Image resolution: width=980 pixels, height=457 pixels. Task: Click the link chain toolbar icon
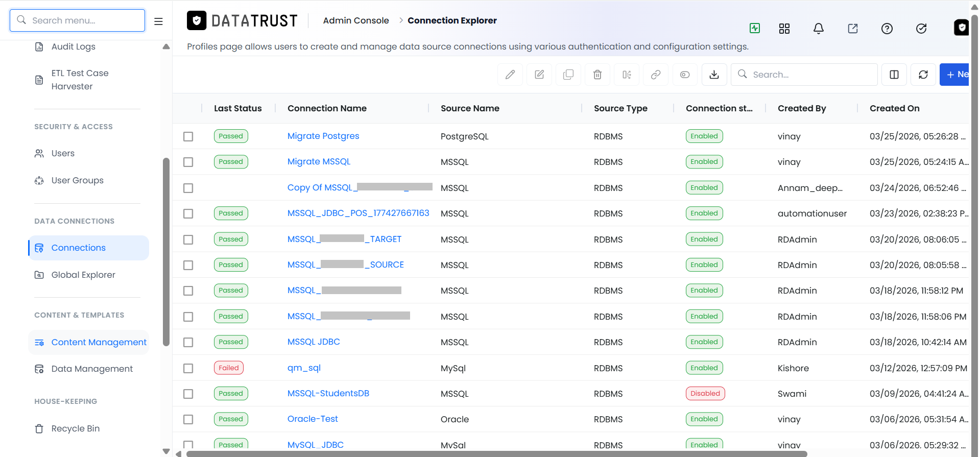click(x=656, y=75)
